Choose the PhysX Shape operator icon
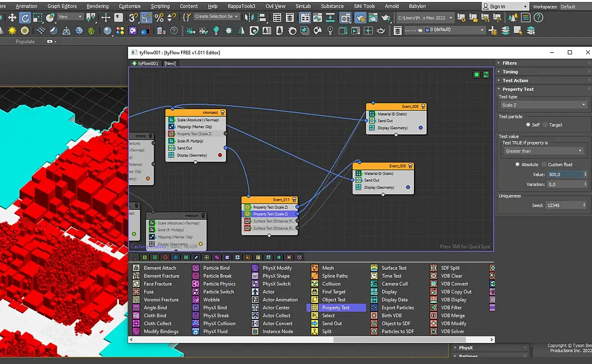Image resolution: width=592 pixels, height=364 pixels. pos(255,276)
